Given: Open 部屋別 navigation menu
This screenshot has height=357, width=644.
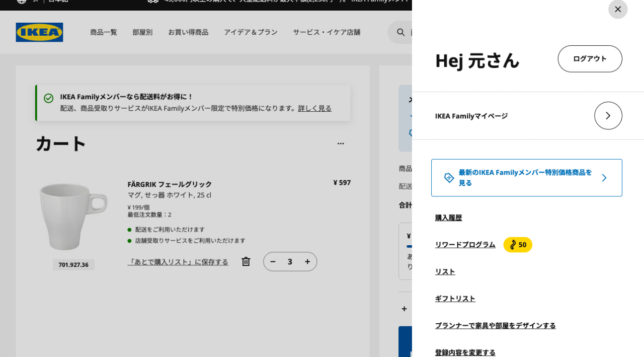Looking at the screenshot, I should pos(142,32).
